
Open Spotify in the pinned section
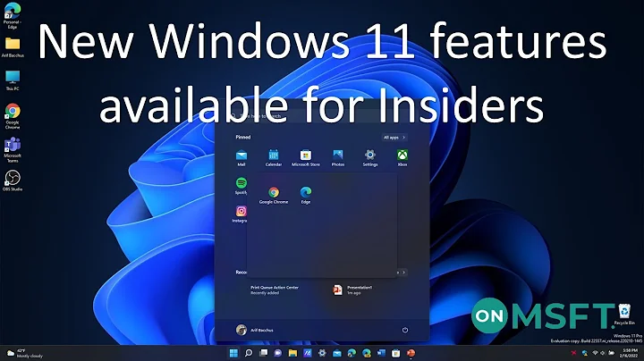pyautogui.click(x=241, y=186)
